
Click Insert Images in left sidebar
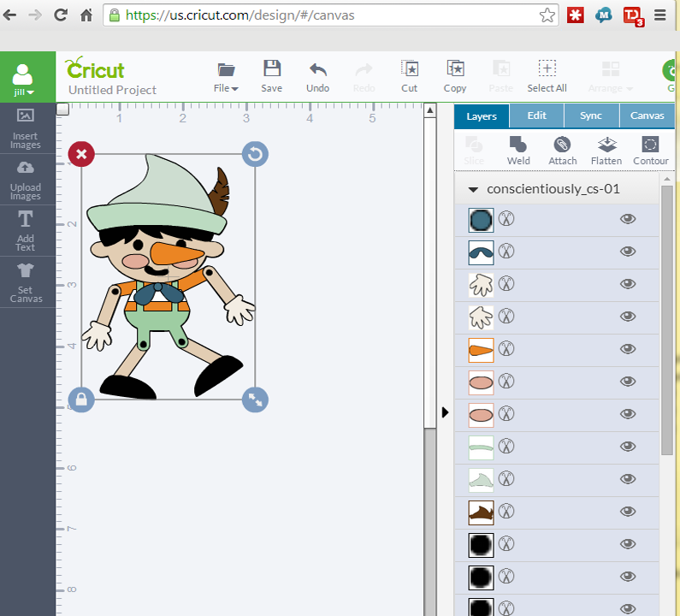[x=26, y=128]
